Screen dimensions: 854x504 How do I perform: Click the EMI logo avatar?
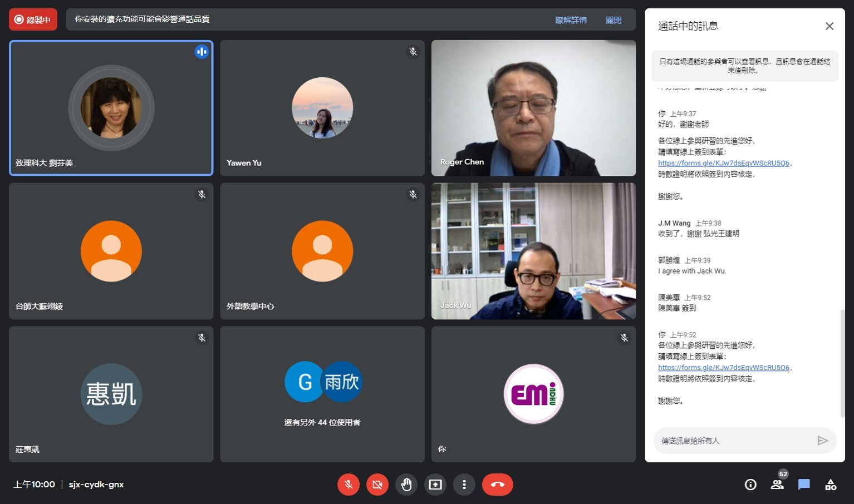534,394
